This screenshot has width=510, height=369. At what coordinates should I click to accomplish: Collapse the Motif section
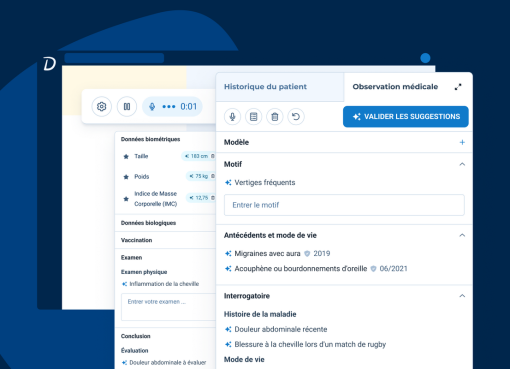[462, 164]
